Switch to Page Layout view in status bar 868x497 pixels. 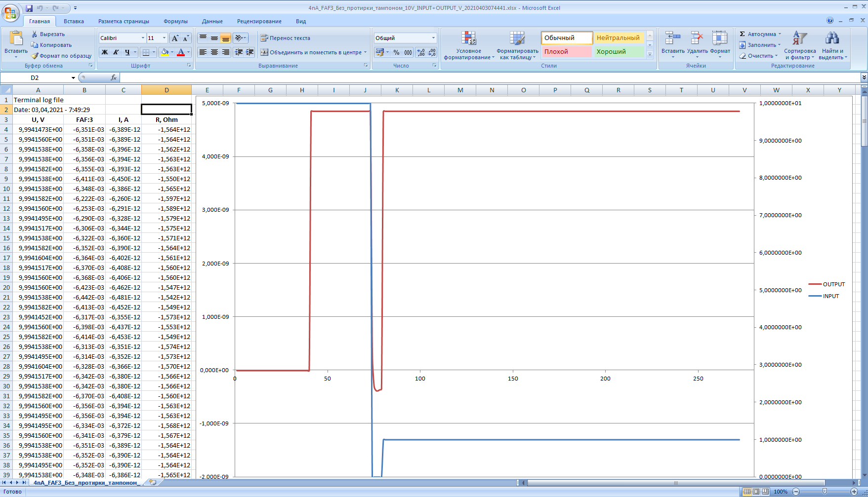[756, 492]
